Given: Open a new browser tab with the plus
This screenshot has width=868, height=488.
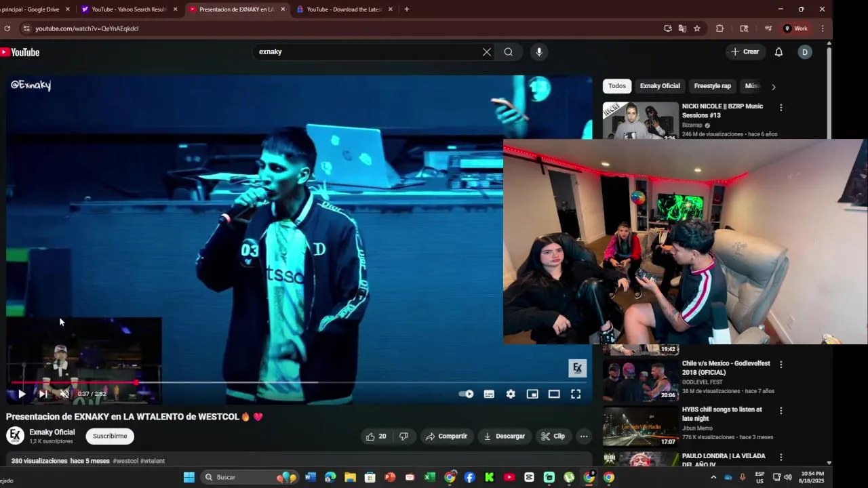Looking at the screenshot, I should pyautogui.click(x=406, y=9).
